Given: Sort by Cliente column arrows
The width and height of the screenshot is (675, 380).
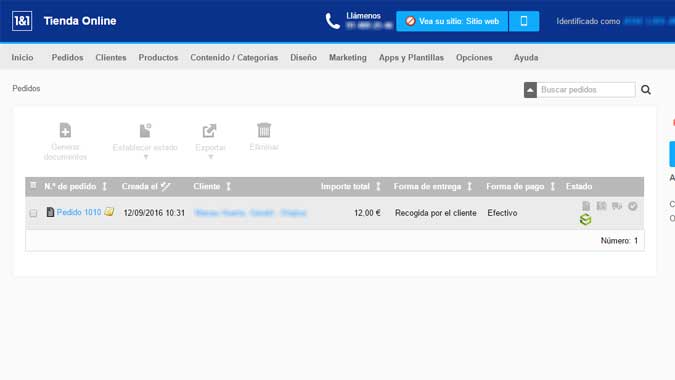Looking at the screenshot, I should tap(229, 186).
